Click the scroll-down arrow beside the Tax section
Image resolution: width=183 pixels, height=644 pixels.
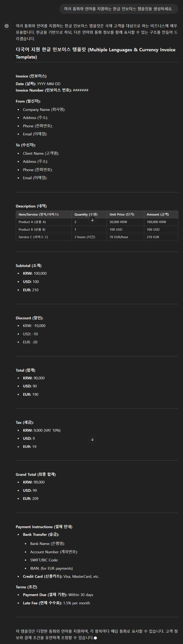92,439
